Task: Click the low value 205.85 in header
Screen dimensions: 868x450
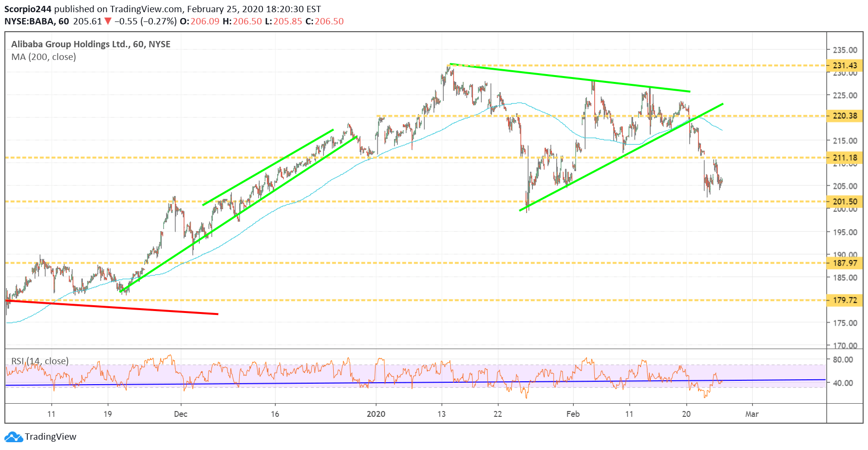Action: tap(288, 21)
